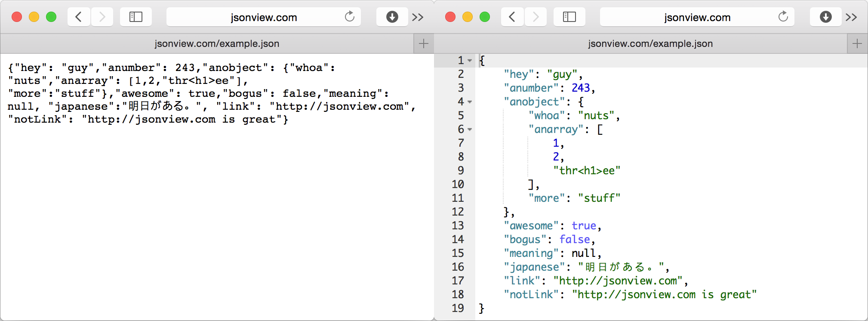Collapse the anobject node at line 4
Viewport: 868px width, 321px height.
coord(470,102)
